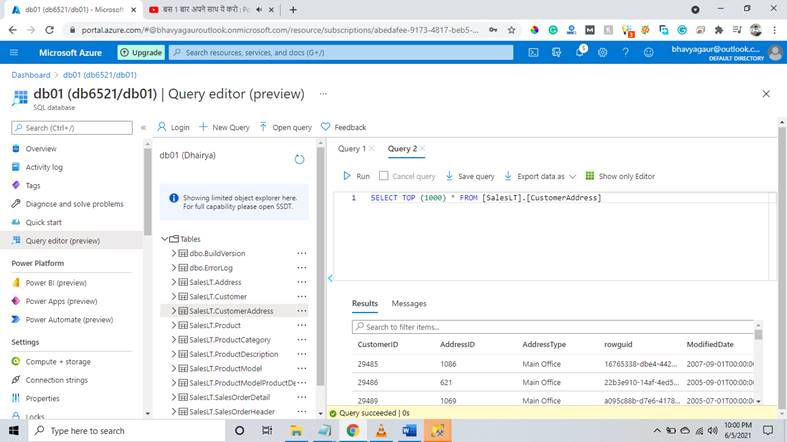Open ellipsis menu for SalesLT.Address

pyautogui.click(x=301, y=282)
